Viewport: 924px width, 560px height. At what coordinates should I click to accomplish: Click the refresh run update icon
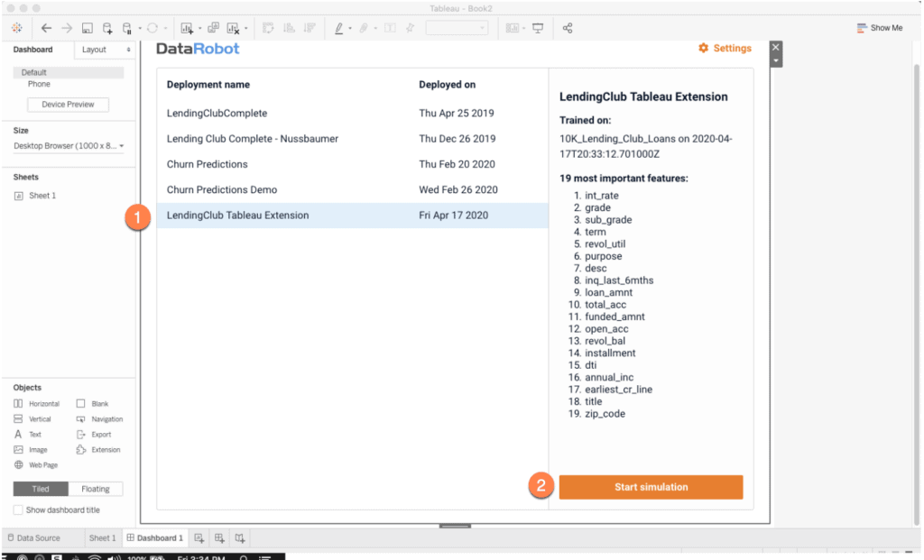tap(152, 28)
